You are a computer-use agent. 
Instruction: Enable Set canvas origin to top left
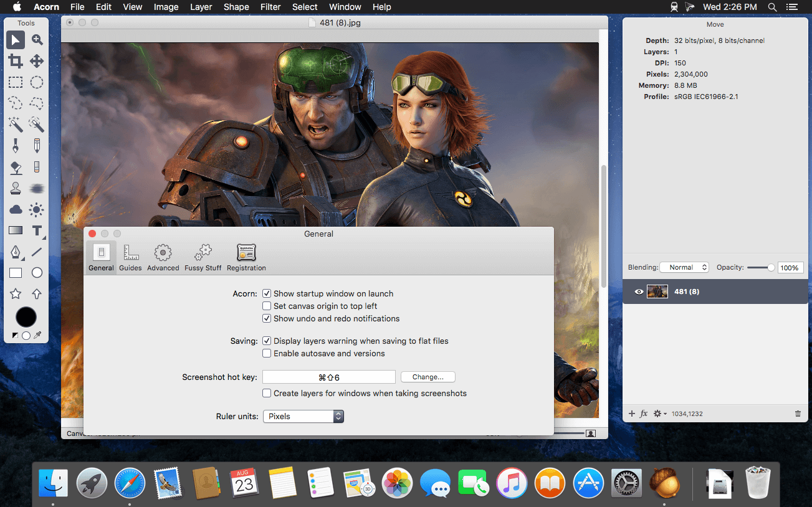(x=267, y=306)
